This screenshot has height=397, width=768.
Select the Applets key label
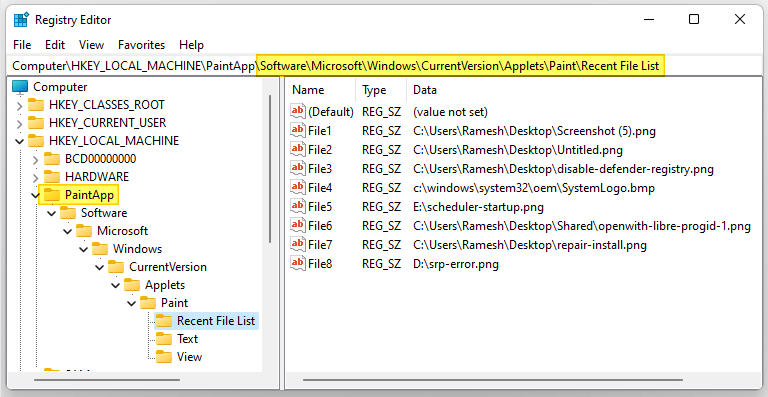click(165, 285)
